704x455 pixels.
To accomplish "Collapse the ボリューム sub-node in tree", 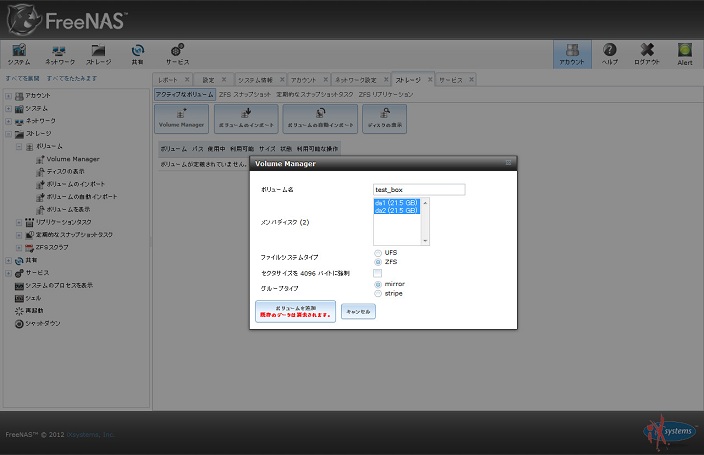I will pos(19,146).
